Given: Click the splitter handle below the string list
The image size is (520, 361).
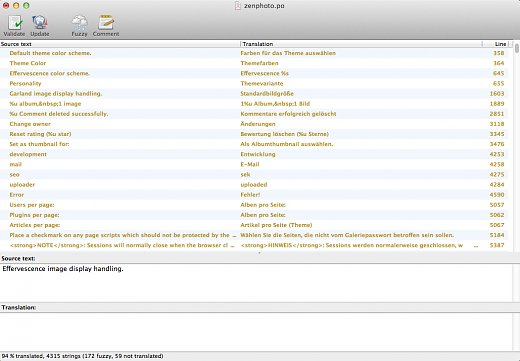Looking at the screenshot, I should point(259,253).
